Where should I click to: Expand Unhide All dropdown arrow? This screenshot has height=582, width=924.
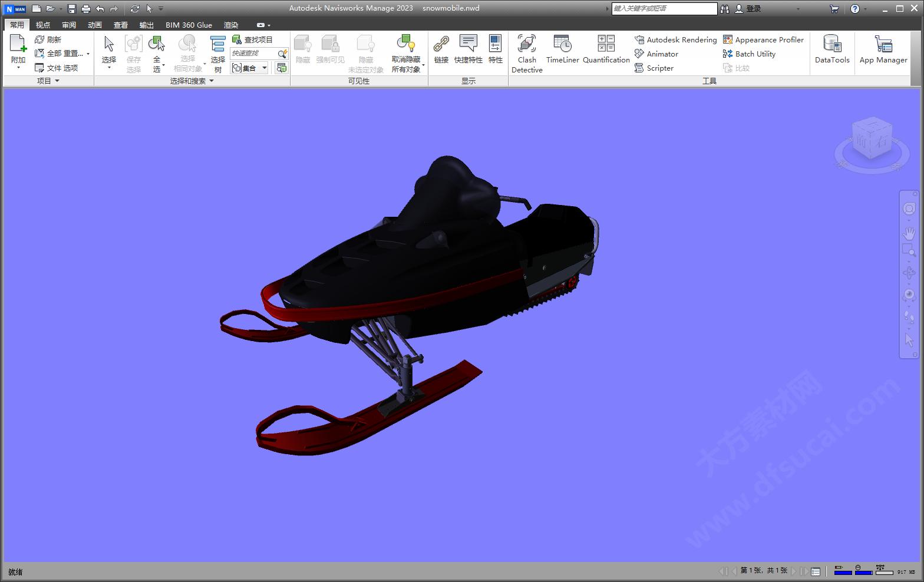coord(423,65)
